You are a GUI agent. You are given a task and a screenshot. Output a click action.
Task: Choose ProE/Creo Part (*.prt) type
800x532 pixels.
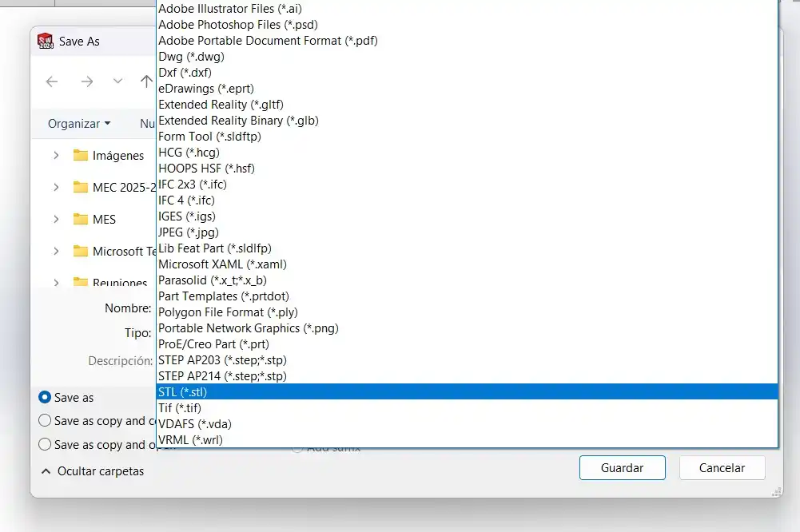[x=467, y=344]
